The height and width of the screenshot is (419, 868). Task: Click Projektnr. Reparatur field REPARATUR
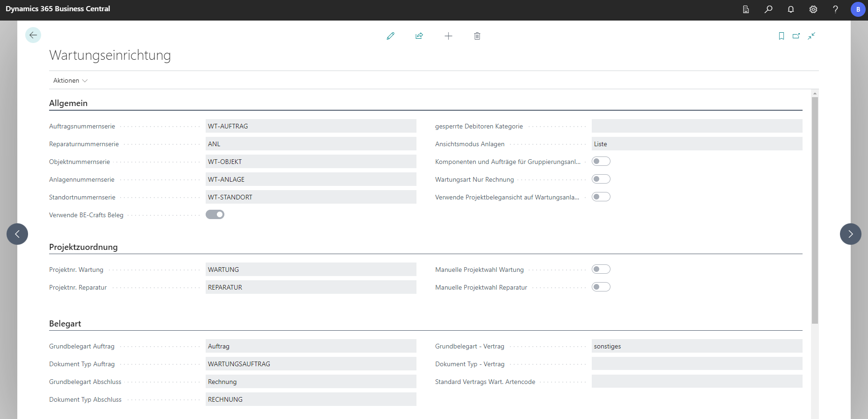click(x=311, y=287)
